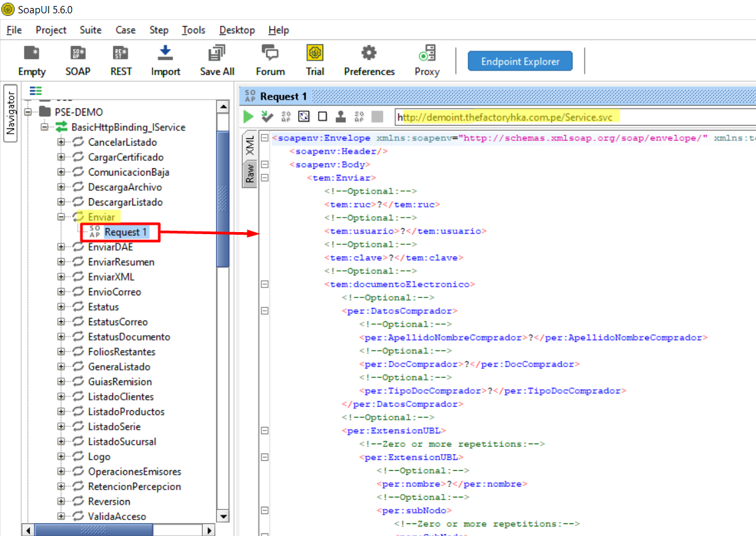Click the empty square icon in request toolbar
756x536 pixels.
pos(322,116)
